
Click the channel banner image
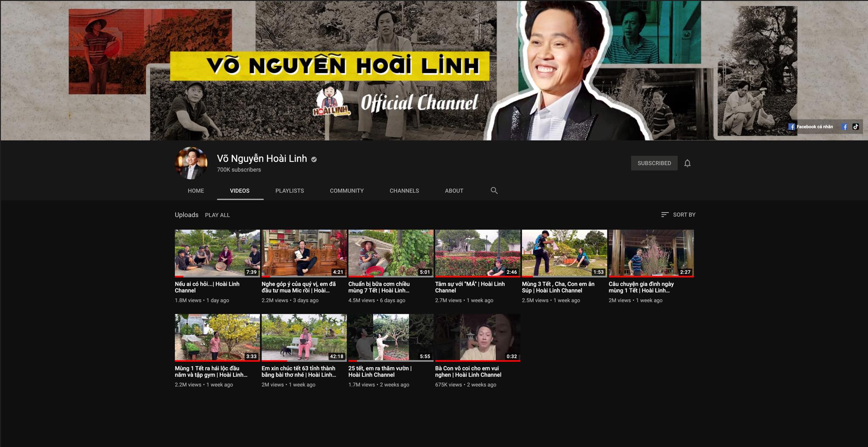pos(434,70)
